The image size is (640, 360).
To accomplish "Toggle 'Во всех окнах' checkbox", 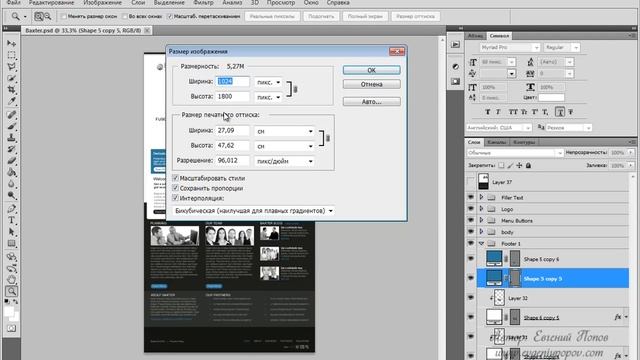I will click(125, 16).
